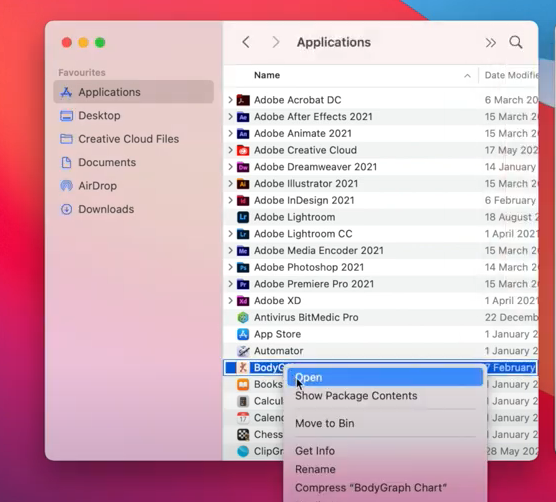Click the Adobe XD icon

point(243,301)
